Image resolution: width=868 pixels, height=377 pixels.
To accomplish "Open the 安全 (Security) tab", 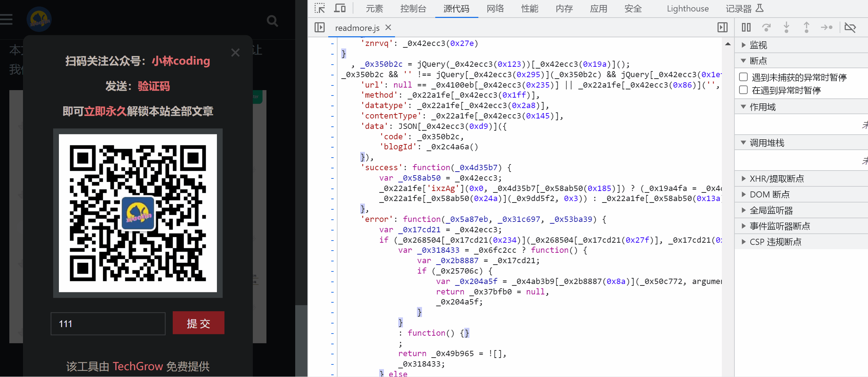I will [633, 9].
